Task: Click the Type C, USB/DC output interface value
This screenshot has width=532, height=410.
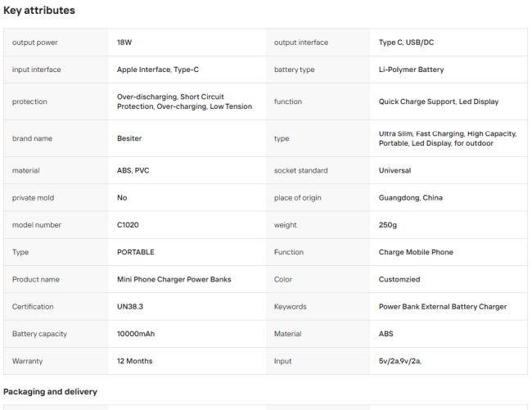Action: pos(406,43)
